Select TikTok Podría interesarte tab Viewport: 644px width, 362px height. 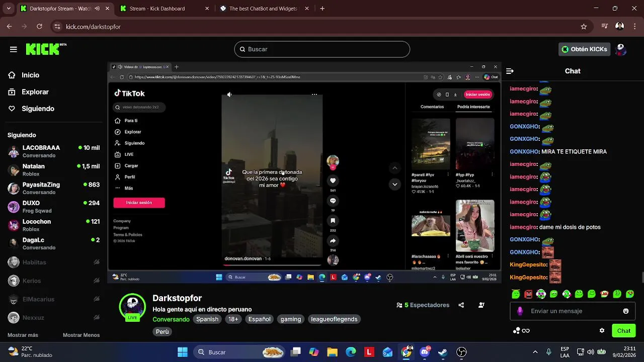point(473,107)
